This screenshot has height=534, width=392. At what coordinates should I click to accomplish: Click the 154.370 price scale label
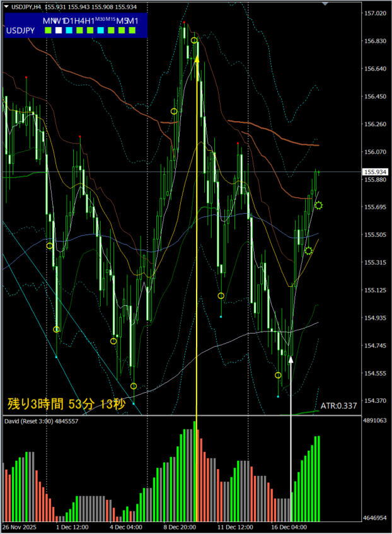[x=376, y=400]
